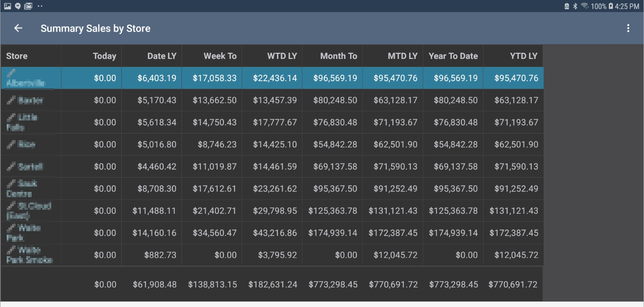Click the Year To Date column header

(x=453, y=56)
